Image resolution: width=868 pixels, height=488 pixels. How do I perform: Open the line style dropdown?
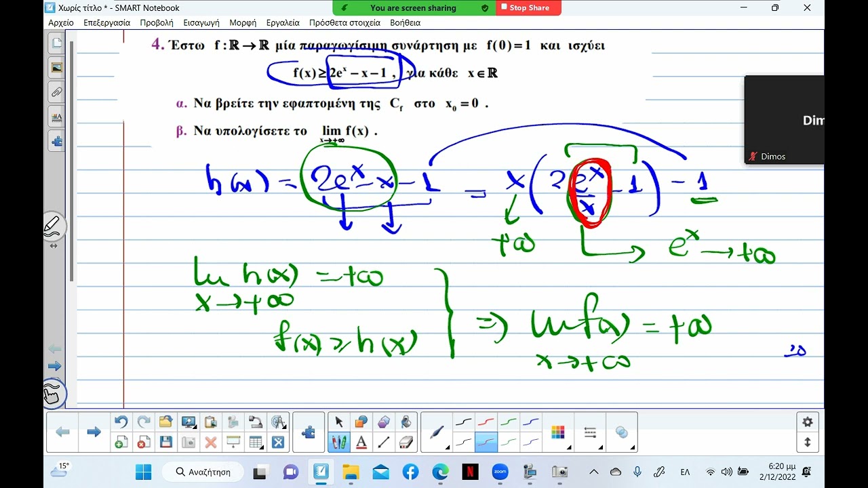[x=590, y=432]
